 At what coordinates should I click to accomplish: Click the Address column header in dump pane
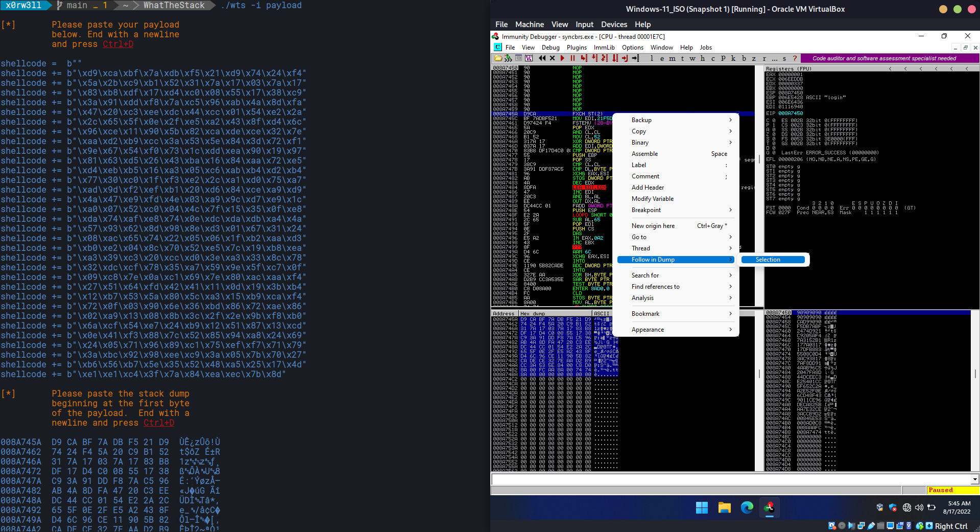click(x=505, y=313)
